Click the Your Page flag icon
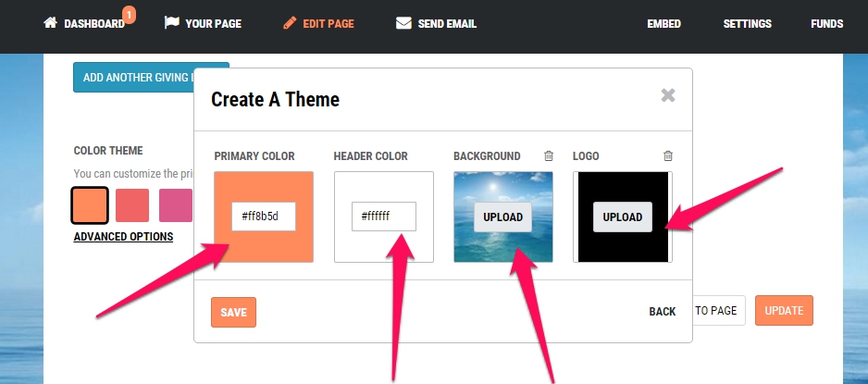Screen dimensions: 868x384 171,23
